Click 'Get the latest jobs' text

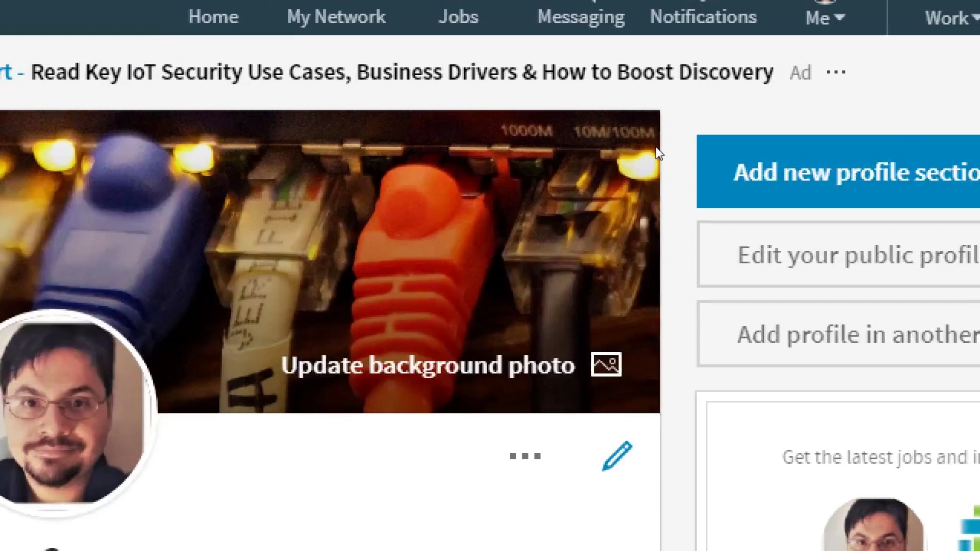pos(880,457)
